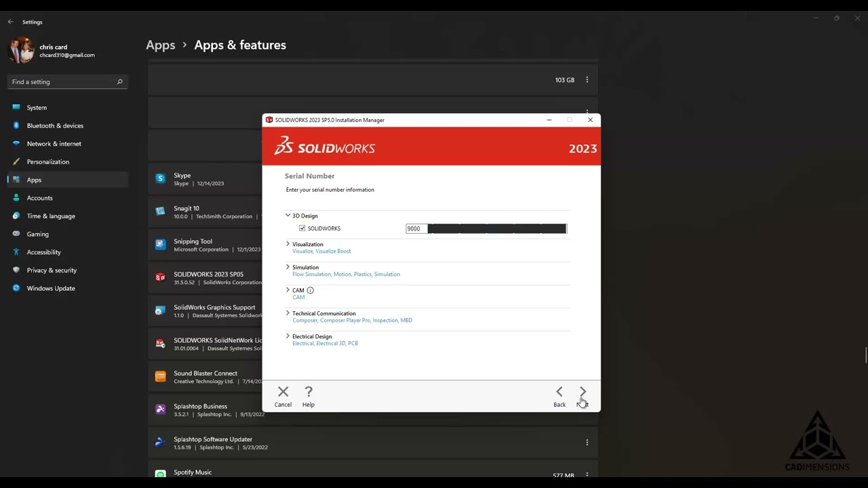The image size is (868, 488).
Task: Expand the Electrical Design section
Action: 288,336
